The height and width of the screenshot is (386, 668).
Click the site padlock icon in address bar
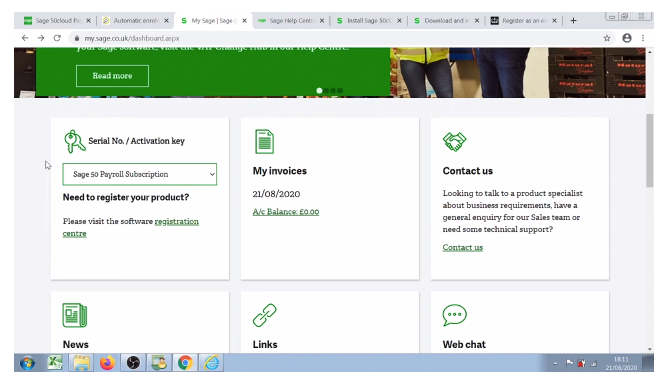tap(77, 38)
